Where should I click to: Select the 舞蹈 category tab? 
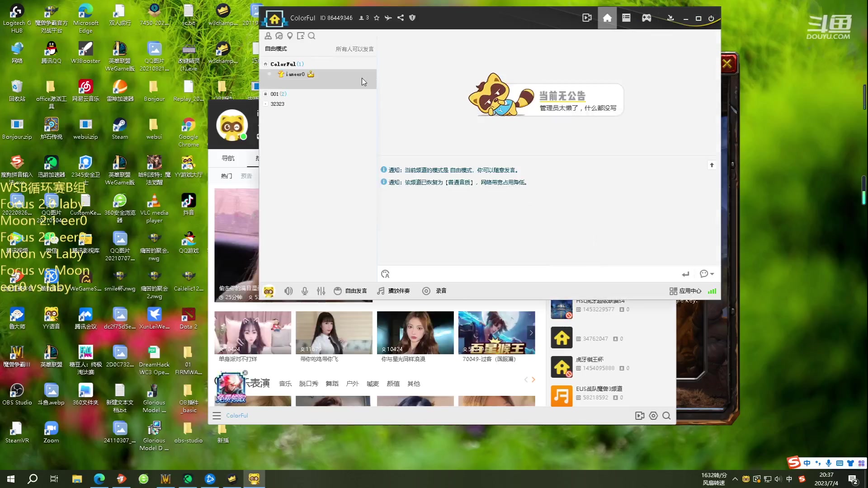tap(332, 384)
